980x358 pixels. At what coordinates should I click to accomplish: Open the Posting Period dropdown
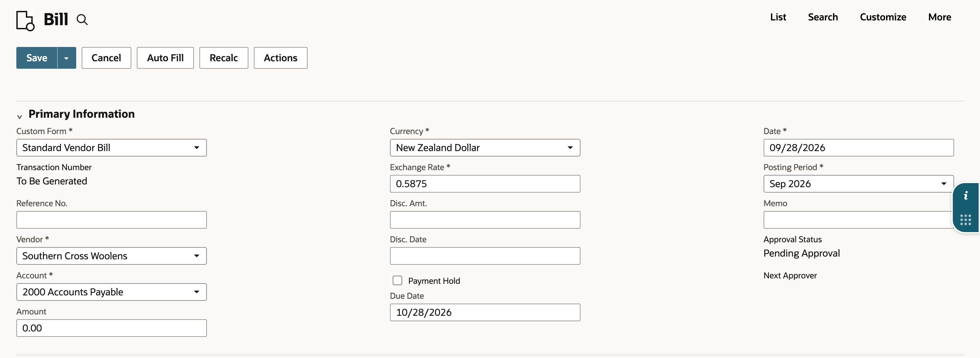tap(858, 184)
